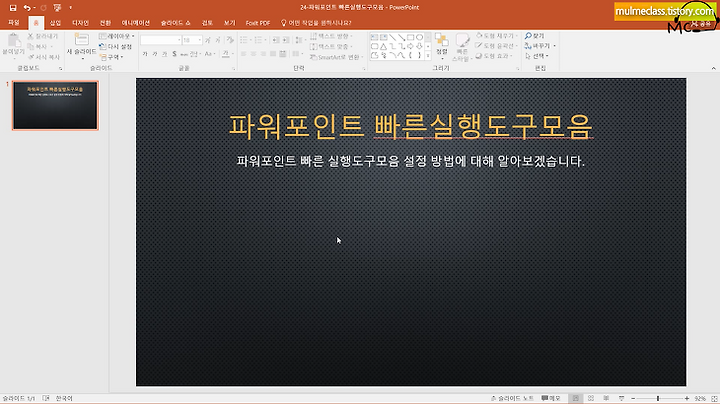Click 도형 효과 (Shape Effects)
The width and height of the screenshot is (720, 404).
coord(494,56)
